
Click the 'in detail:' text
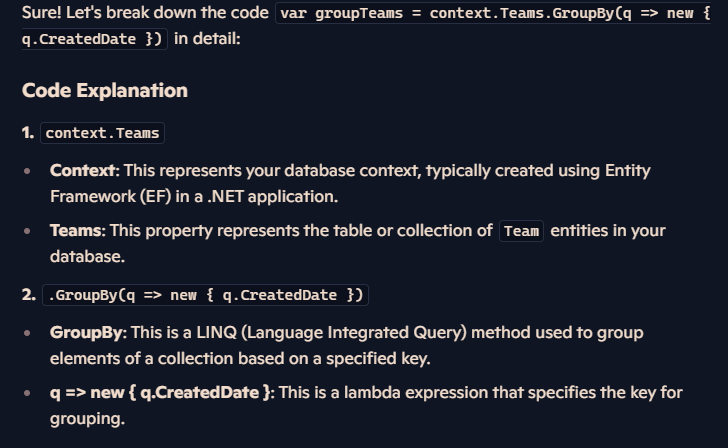208,39
